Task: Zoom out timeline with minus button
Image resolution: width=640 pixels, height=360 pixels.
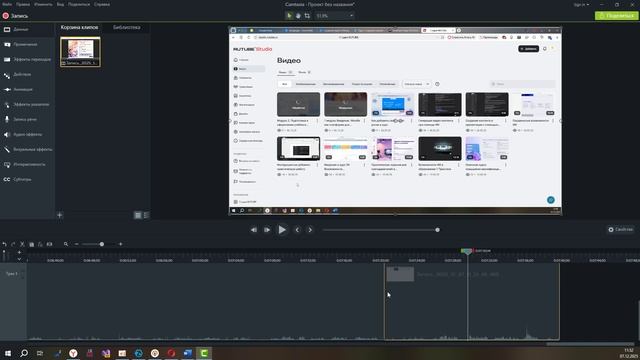Action: pyautogui.click(x=76, y=244)
